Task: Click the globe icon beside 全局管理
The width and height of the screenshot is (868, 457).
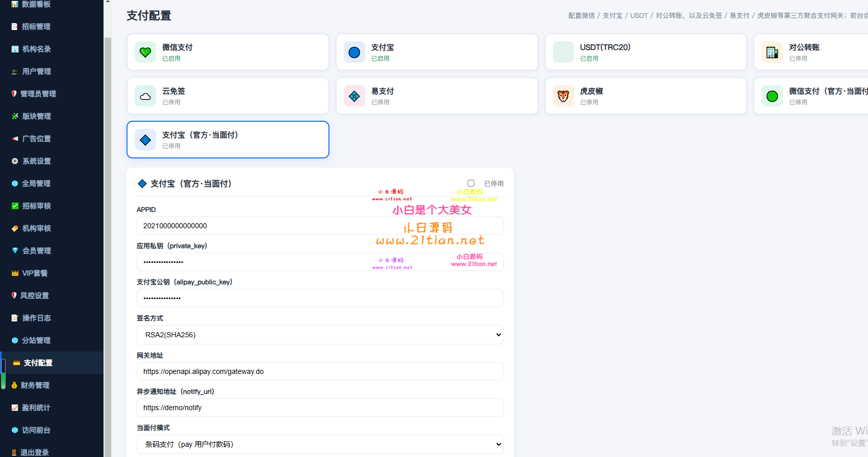Action: 15,183
